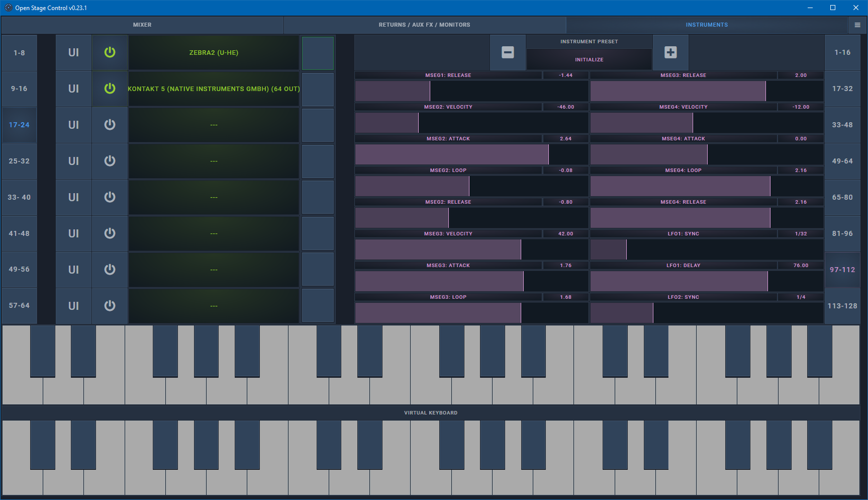
Task: Open UI button in 25-32 row
Action: (73, 161)
